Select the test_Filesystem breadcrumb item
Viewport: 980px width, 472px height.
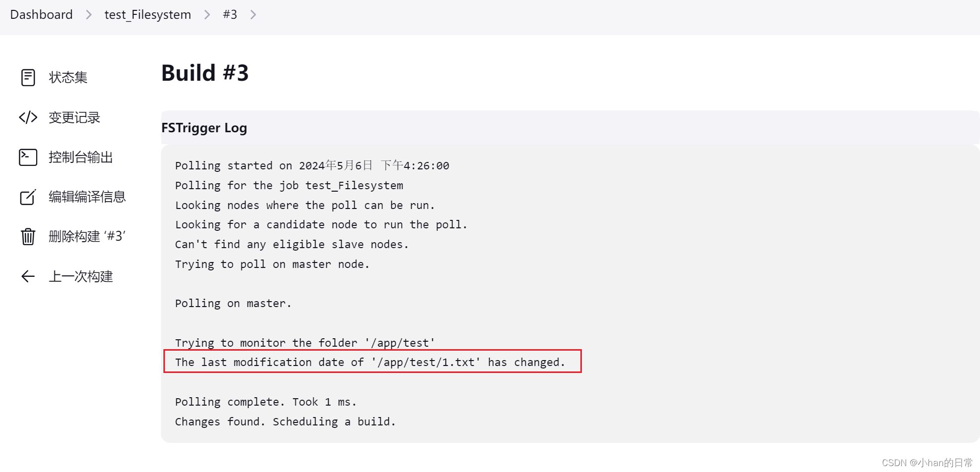coord(147,14)
